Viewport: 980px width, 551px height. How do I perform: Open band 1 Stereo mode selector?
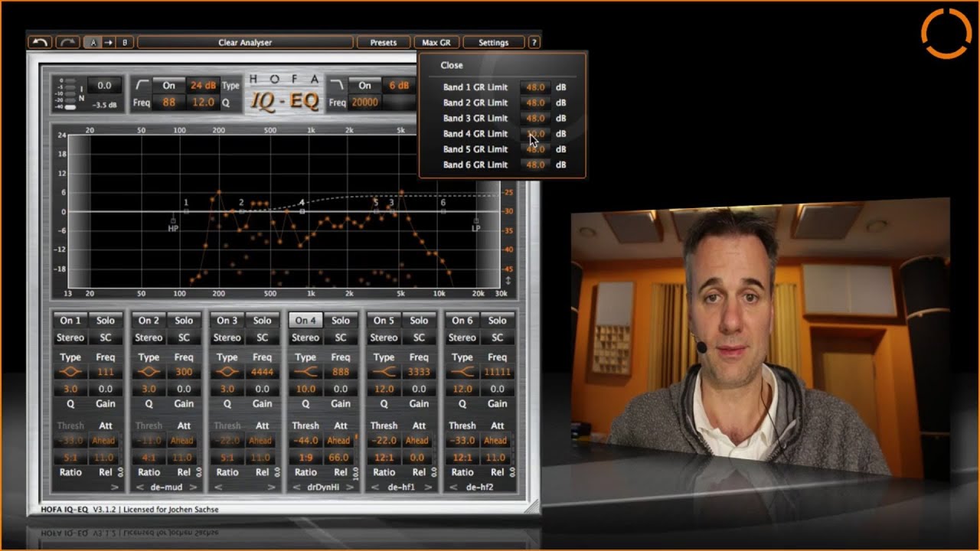70,337
